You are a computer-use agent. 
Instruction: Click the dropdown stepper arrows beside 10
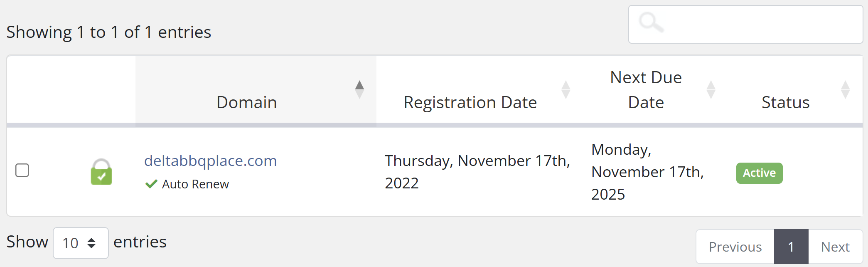[x=91, y=243]
